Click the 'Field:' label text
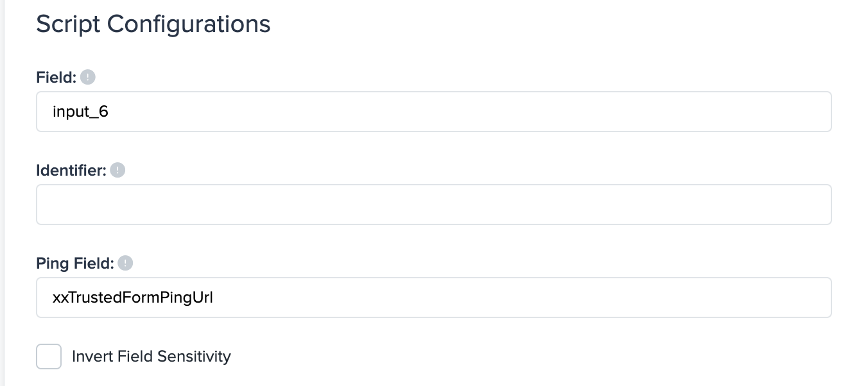Viewport: 868px width, 386px height. 56,78
